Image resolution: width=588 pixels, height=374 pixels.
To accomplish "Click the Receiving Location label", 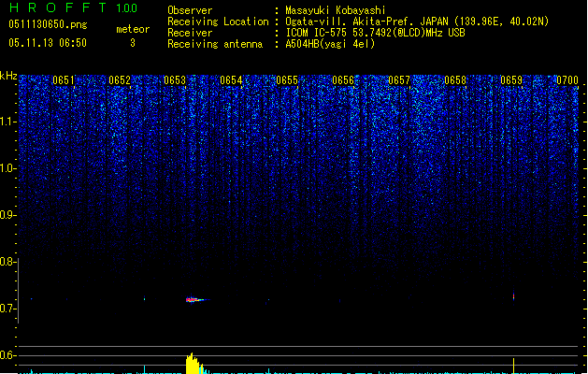I will [x=218, y=22].
